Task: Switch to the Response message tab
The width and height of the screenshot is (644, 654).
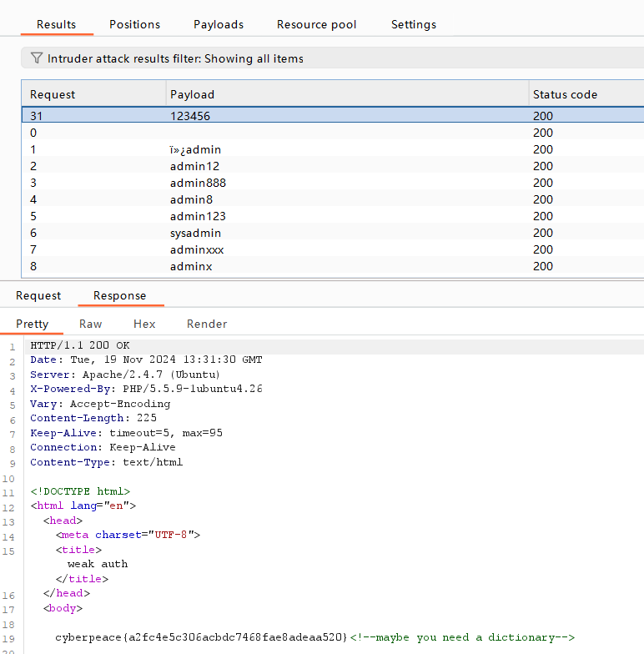Action: click(120, 295)
